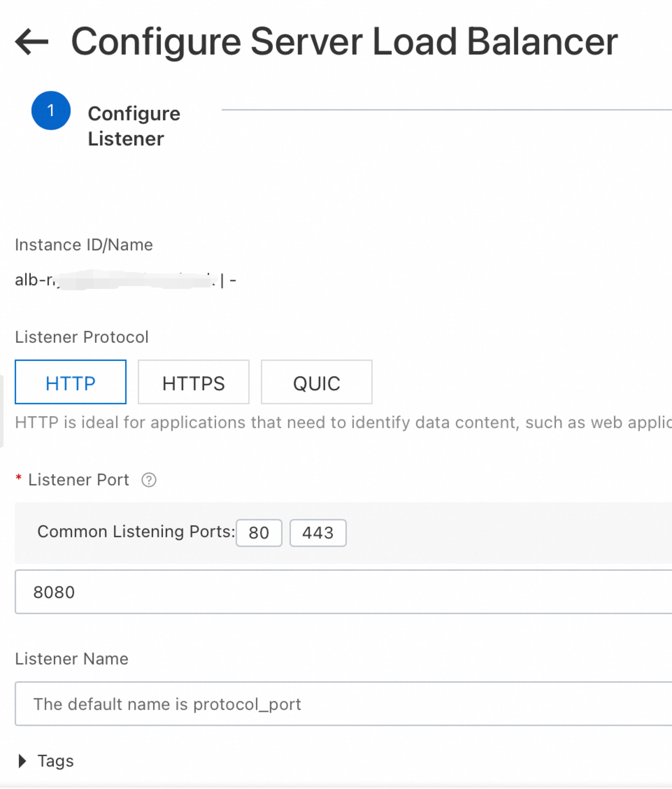Click the wizard step progress line
The width and height of the screenshot is (672, 789).
coord(445,110)
